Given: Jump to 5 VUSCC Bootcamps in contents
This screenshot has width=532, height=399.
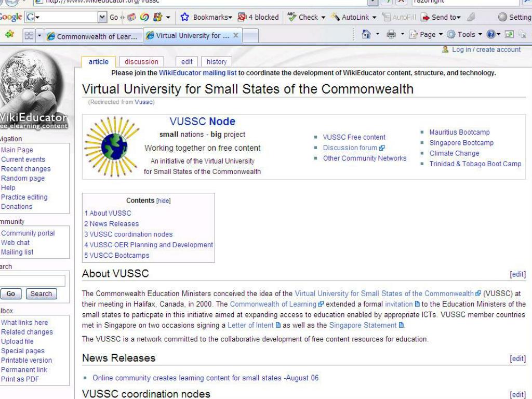Looking at the screenshot, I should (x=117, y=256).
